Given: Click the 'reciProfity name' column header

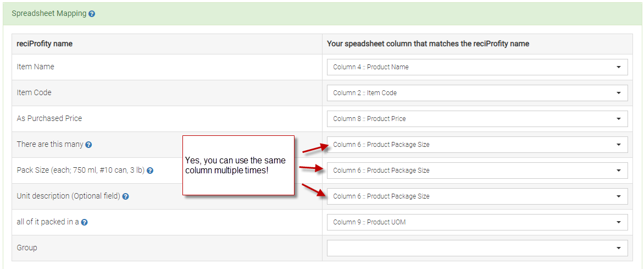Looking at the screenshot, I should pos(45,44).
